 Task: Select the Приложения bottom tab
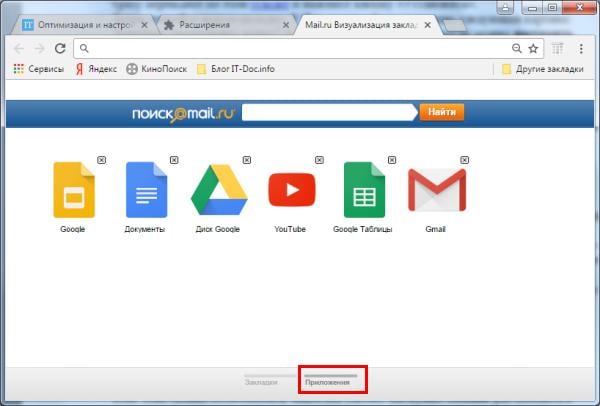coord(328,381)
